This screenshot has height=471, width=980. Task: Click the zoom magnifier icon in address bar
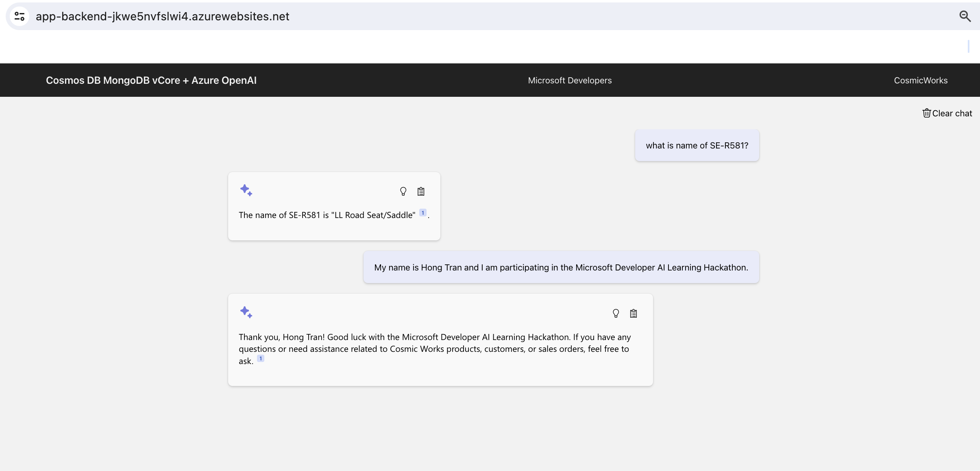pos(965,16)
